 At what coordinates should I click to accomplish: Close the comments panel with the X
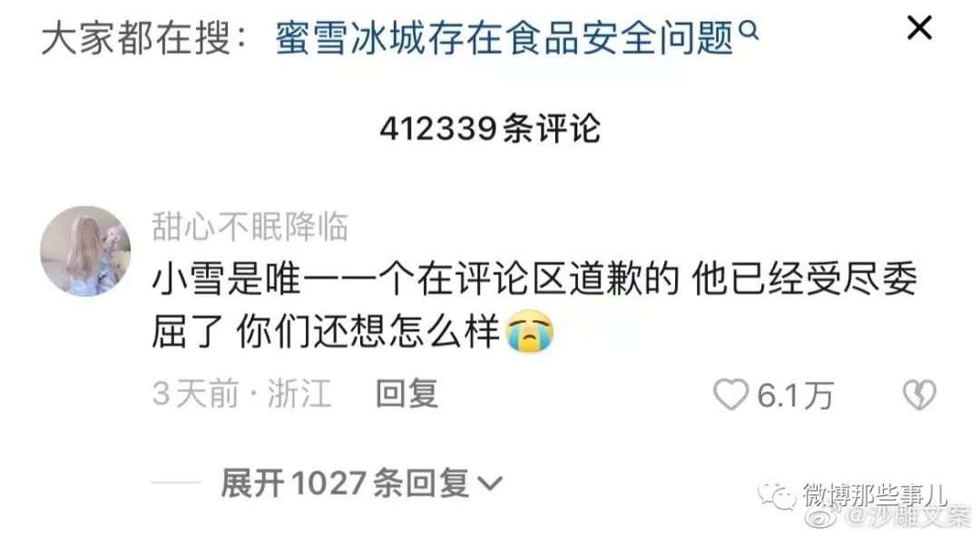(919, 28)
